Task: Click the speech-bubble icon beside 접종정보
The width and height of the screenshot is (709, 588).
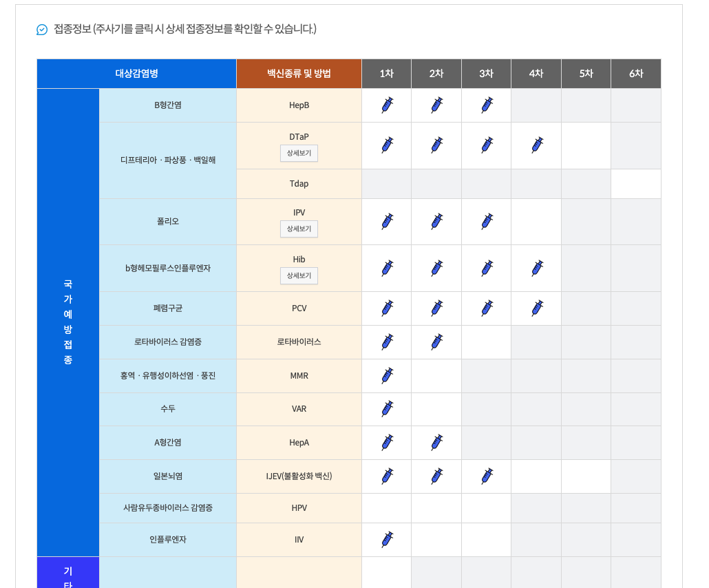Action: (42, 30)
